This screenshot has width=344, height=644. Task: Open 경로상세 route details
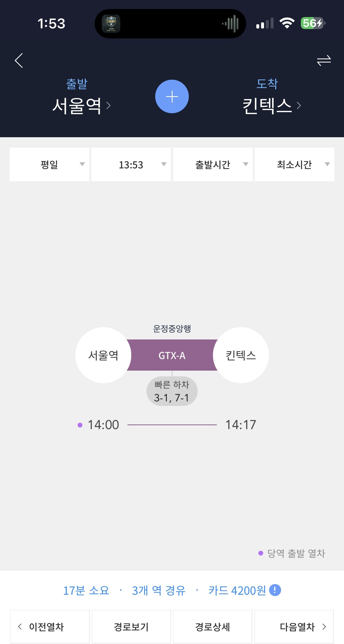pyautogui.click(x=213, y=627)
